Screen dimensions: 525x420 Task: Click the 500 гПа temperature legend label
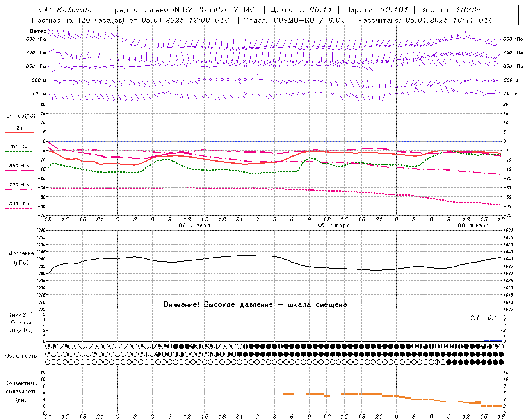click(x=19, y=204)
